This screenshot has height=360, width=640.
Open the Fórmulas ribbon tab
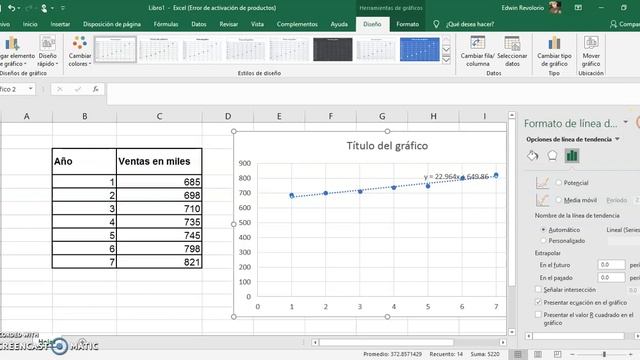pyautogui.click(x=166, y=24)
